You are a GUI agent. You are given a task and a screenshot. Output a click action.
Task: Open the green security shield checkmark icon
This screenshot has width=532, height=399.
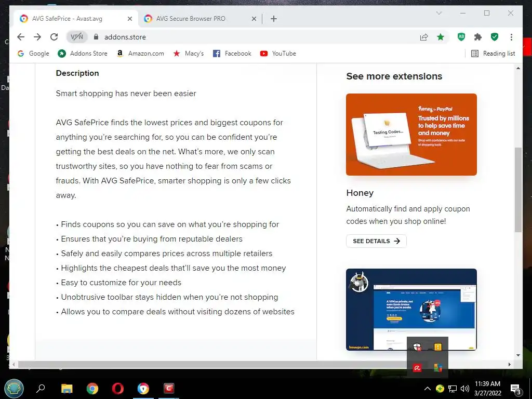click(495, 37)
